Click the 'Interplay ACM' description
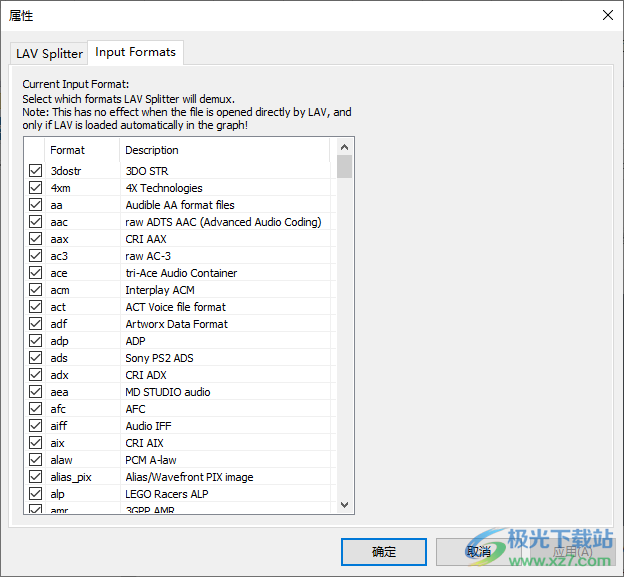Screen dimensions: 624x577 (160, 290)
